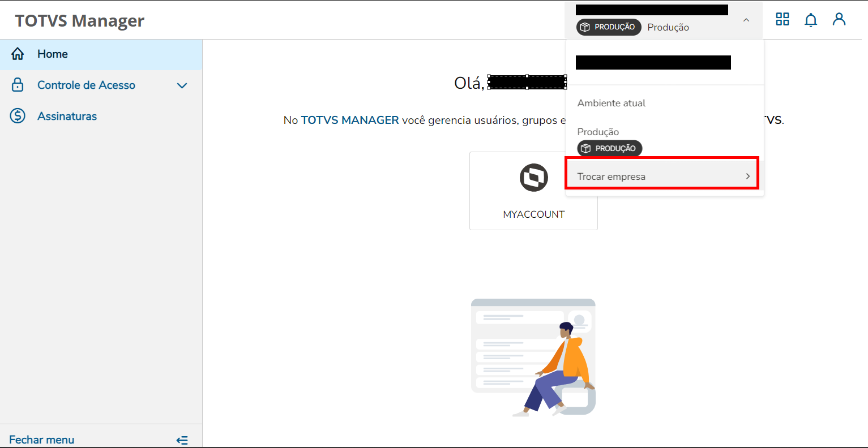Open the MYACCOUNT app card
This screenshot has width=868, height=448.
533,191
